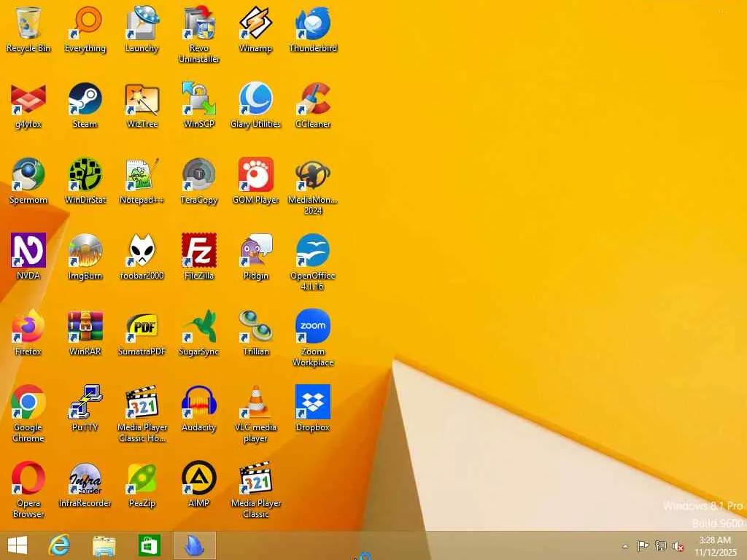Image resolution: width=747 pixels, height=560 pixels.
Task: Click the GOM Player shortcut
Action: click(256, 181)
